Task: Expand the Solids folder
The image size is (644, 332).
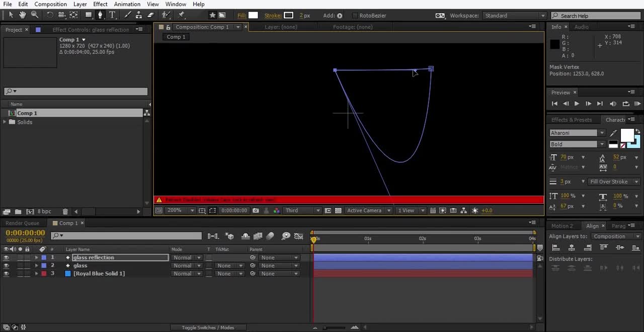Action: (x=5, y=122)
